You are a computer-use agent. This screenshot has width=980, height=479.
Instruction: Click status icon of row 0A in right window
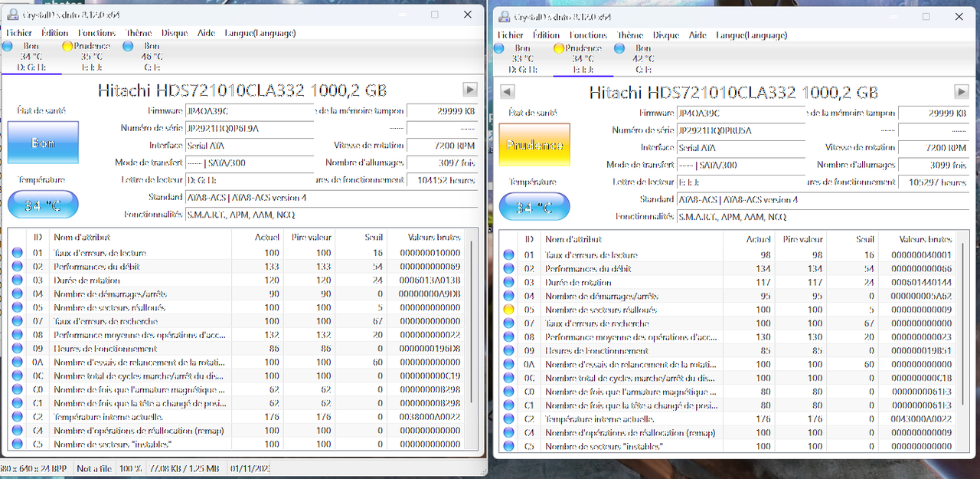coord(508,364)
